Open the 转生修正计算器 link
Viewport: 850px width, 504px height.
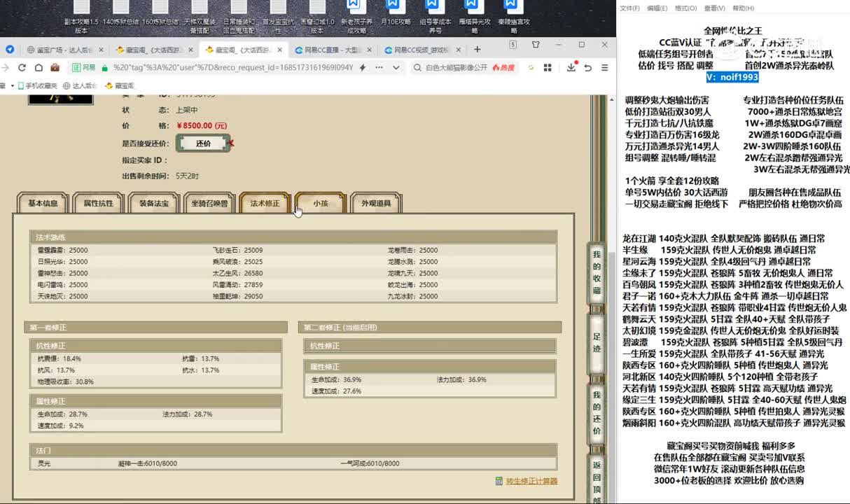(x=531, y=481)
